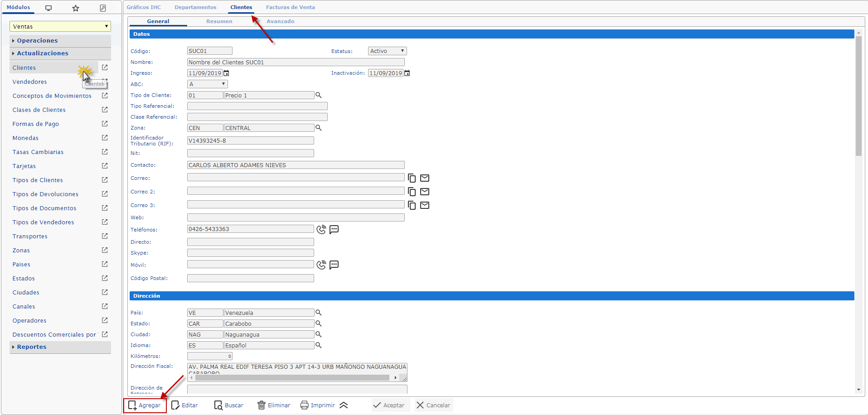Click the Dirección Fiscal horizontal scrollbar
This screenshot has width=868, height=415.
[292, 377]
